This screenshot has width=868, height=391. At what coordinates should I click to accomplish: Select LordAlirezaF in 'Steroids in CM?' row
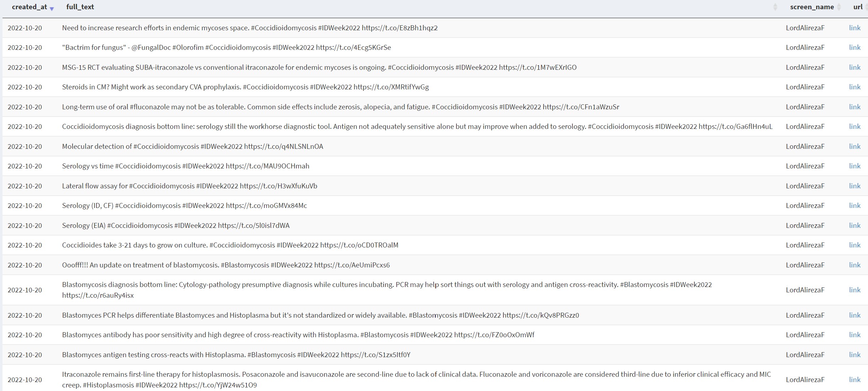805,87
